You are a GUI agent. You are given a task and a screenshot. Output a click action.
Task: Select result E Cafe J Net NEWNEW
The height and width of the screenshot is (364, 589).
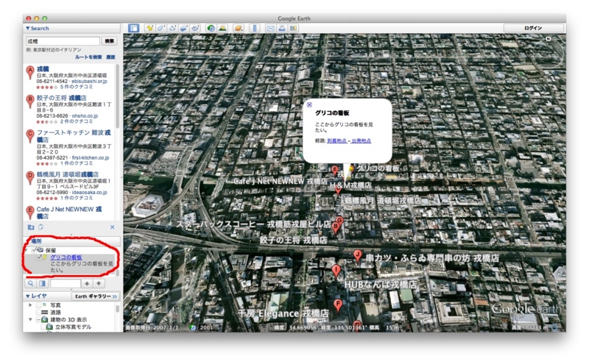(69, 213)
